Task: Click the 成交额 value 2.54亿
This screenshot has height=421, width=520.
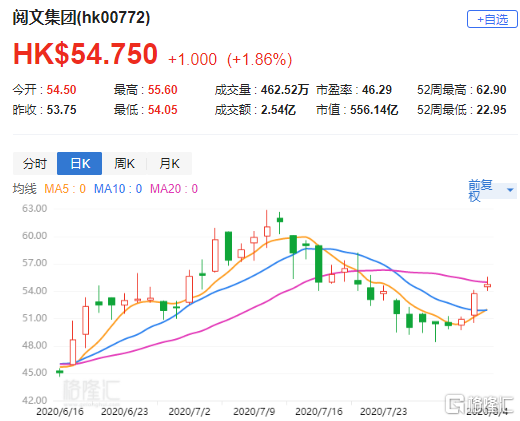Action: [x=278, y=110]
